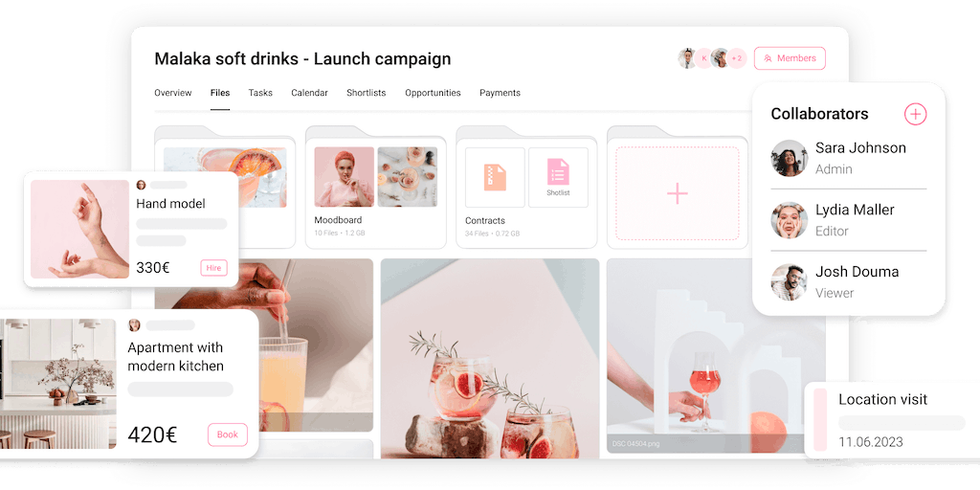
Task: Click Josh Douma's avatar
Action: coord(790,282)
